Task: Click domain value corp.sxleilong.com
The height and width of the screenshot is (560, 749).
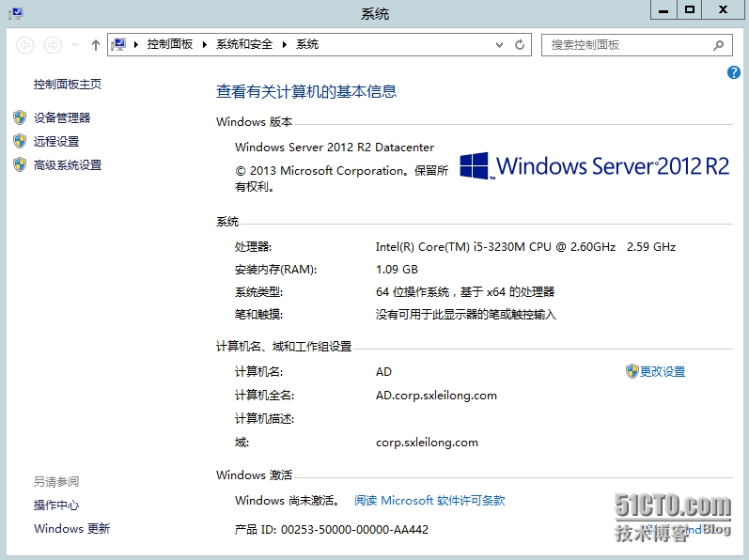Action: click(427, 443)
